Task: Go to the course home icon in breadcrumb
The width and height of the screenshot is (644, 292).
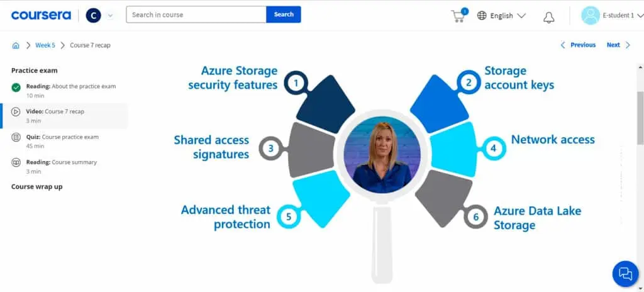Action: tap(16, 45)
